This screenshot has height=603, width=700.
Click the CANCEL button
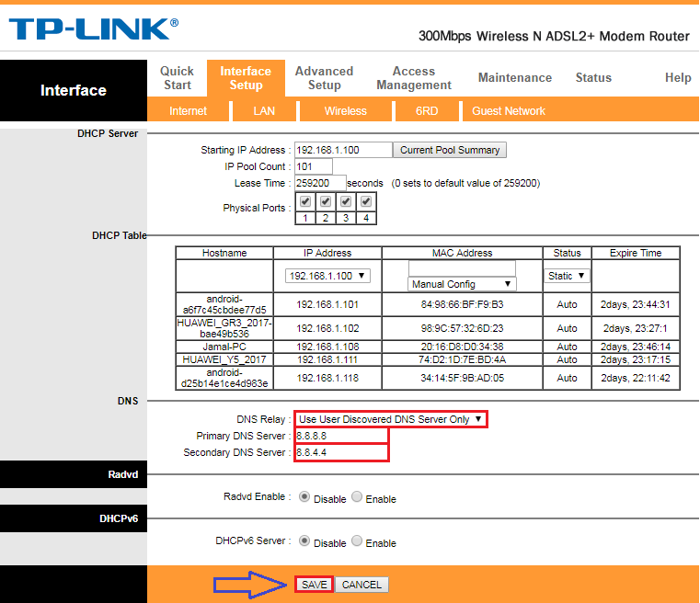(x=361, y=585)
